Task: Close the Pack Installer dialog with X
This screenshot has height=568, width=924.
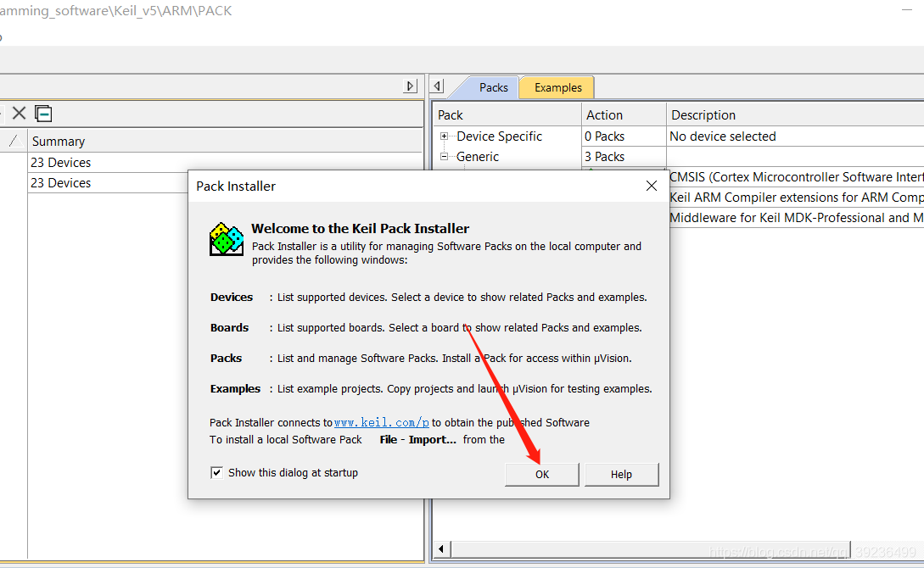Action: point(651,186)
